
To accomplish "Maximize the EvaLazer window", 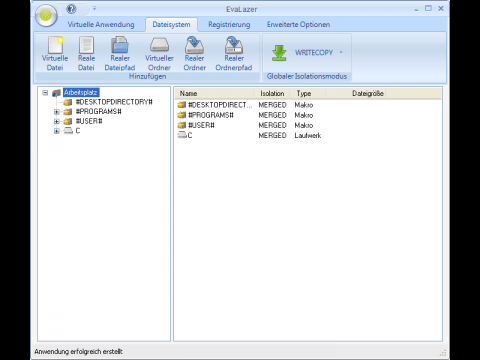I will tap(428, 8).
